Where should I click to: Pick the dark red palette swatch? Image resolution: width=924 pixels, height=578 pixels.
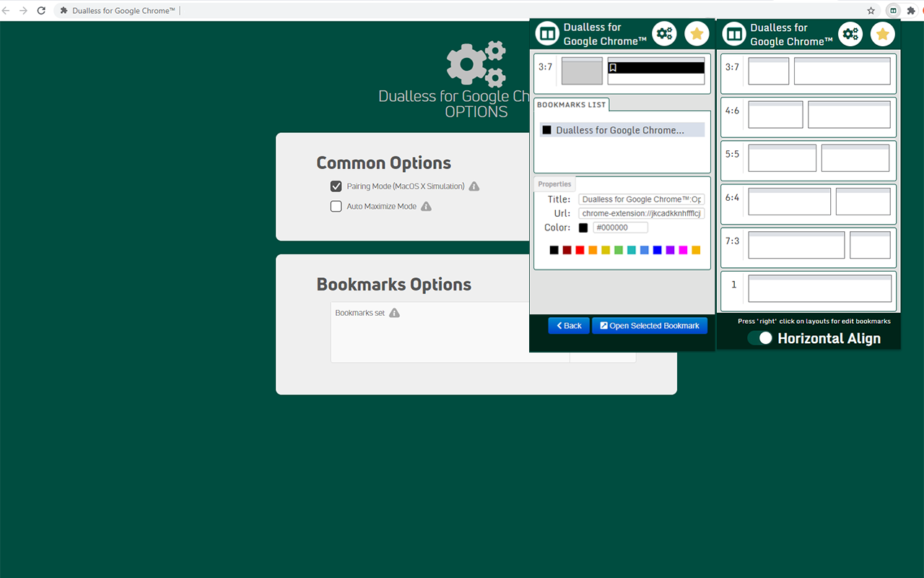[567, 250]
